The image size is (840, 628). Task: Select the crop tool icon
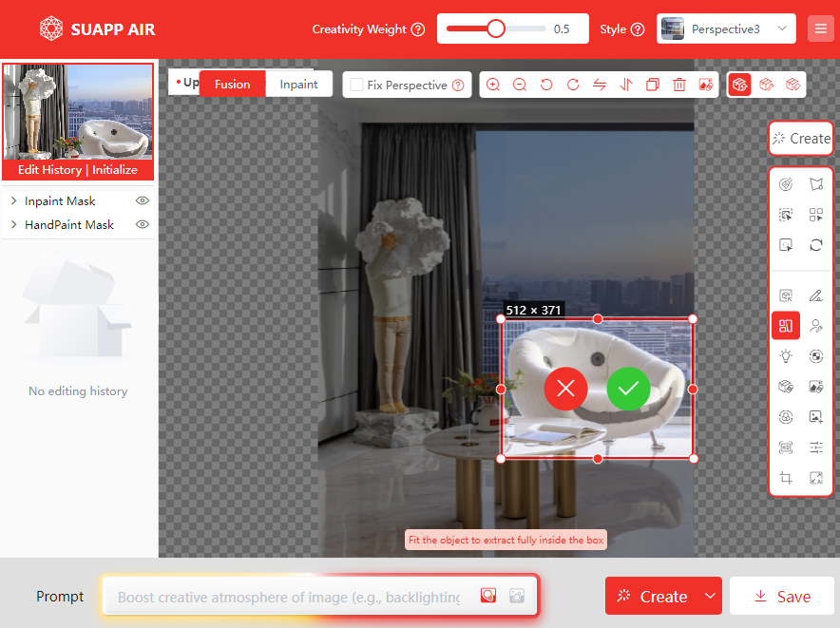tap(785, 478)
